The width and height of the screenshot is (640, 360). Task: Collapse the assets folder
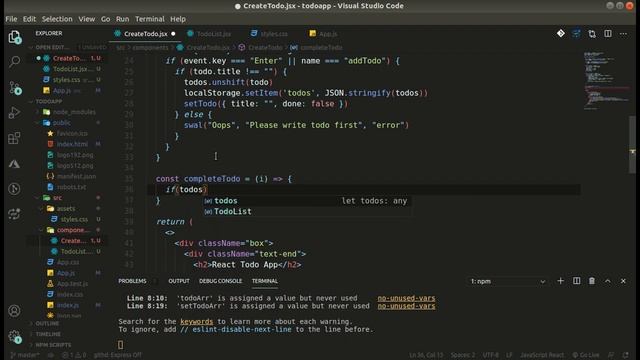[66, 208]
